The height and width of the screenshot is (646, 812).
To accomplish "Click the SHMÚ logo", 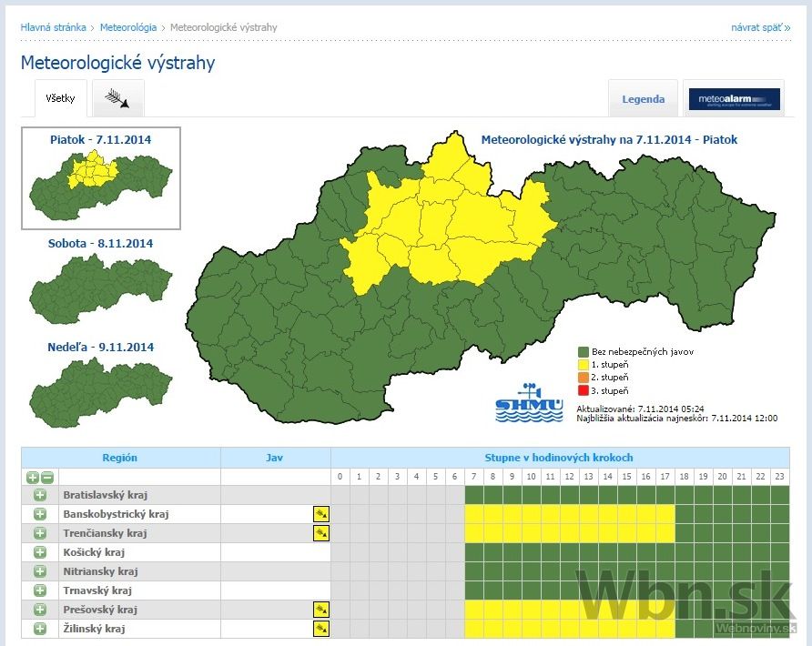I will point(529,403).
